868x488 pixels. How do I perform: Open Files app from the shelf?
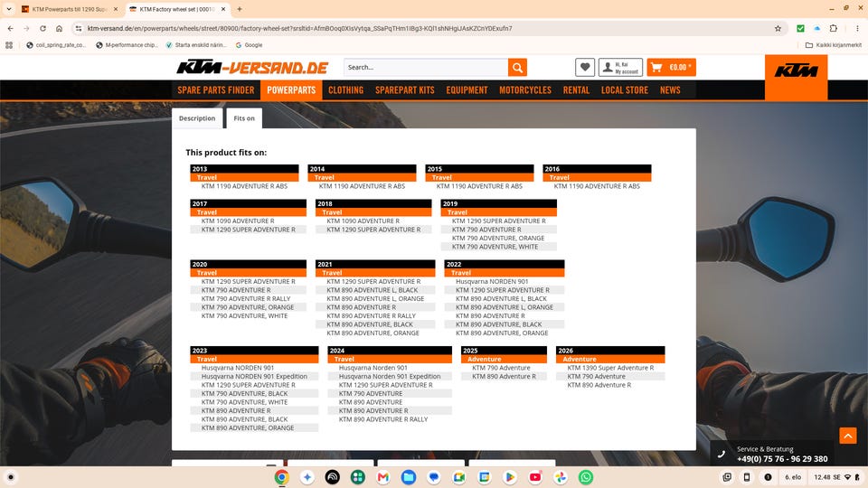(409, 477)
